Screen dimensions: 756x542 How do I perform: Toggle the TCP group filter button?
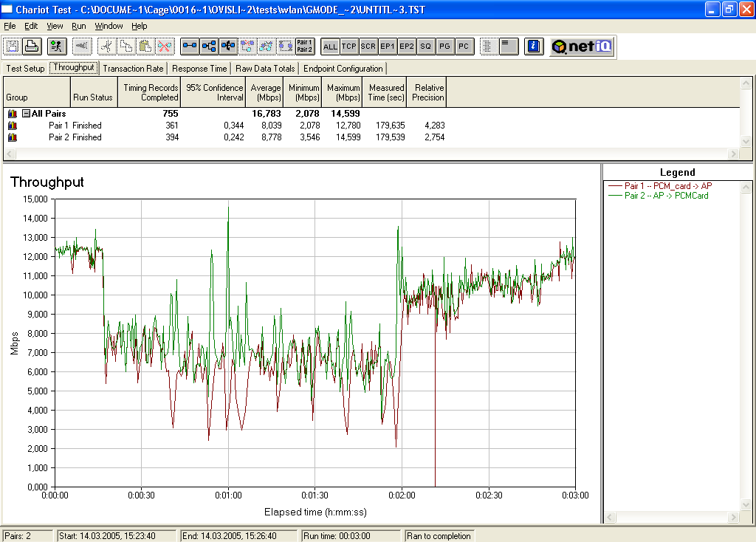[349, 47]
